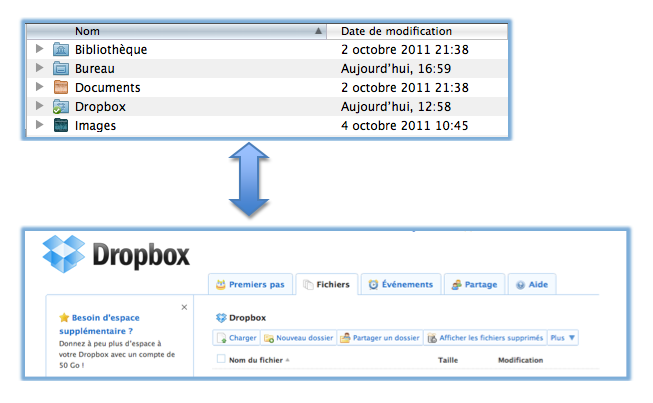Click Afficher les fichiers supprimés button
Image resolution: width=653 pixels, height=403 pixels.
(485, 338)
